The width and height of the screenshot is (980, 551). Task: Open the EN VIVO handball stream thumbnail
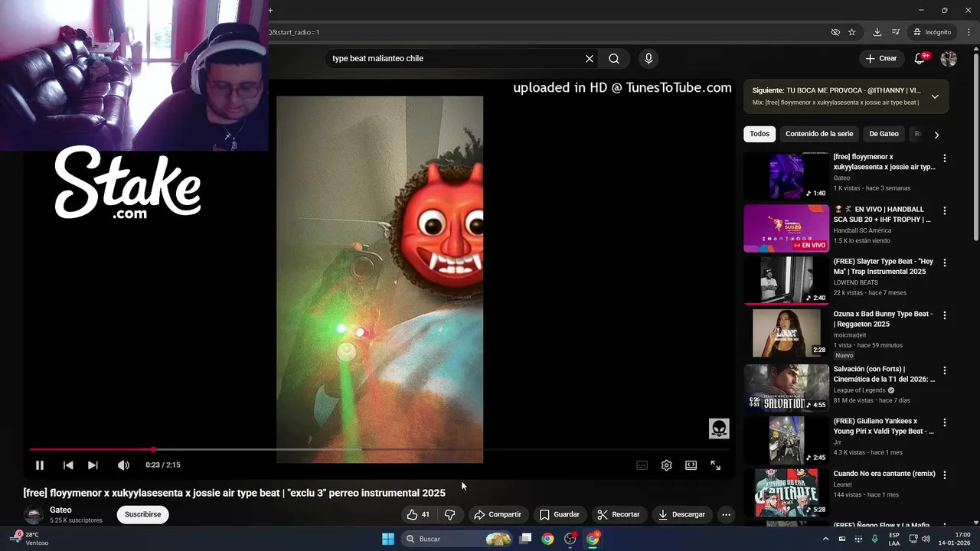pyautogui.click(x=786, y=228)
